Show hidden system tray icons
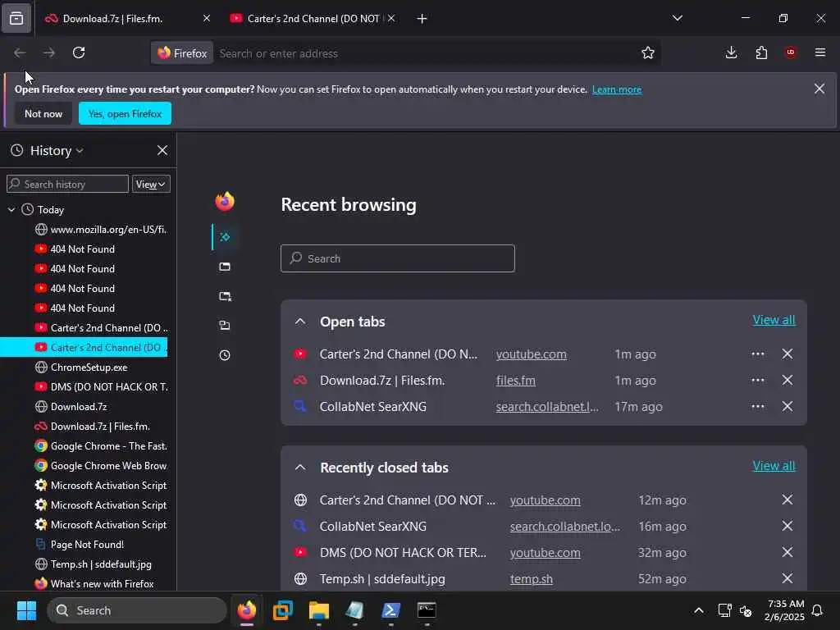This screenshot has height=630, width=840. pyautogui.click(x=699, y=610)
